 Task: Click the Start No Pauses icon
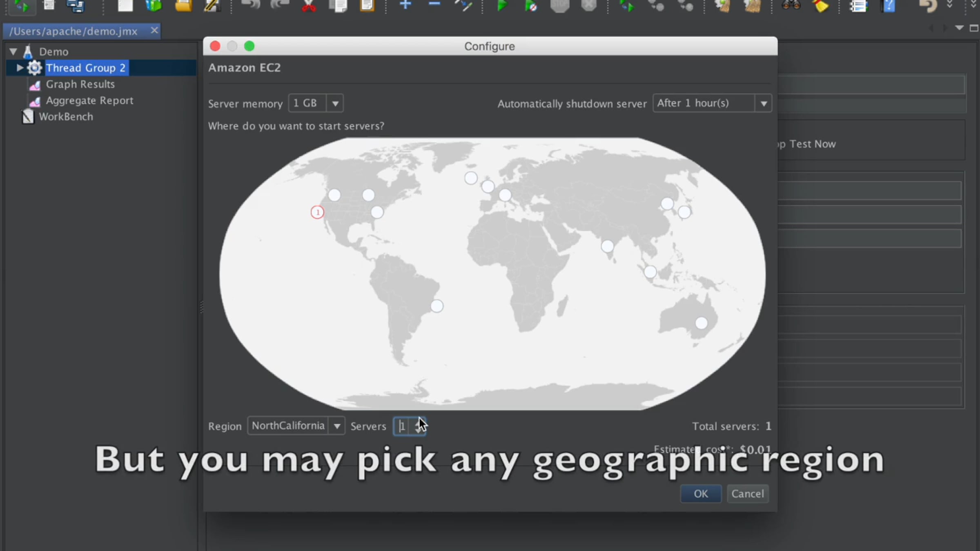pos(531,5)
